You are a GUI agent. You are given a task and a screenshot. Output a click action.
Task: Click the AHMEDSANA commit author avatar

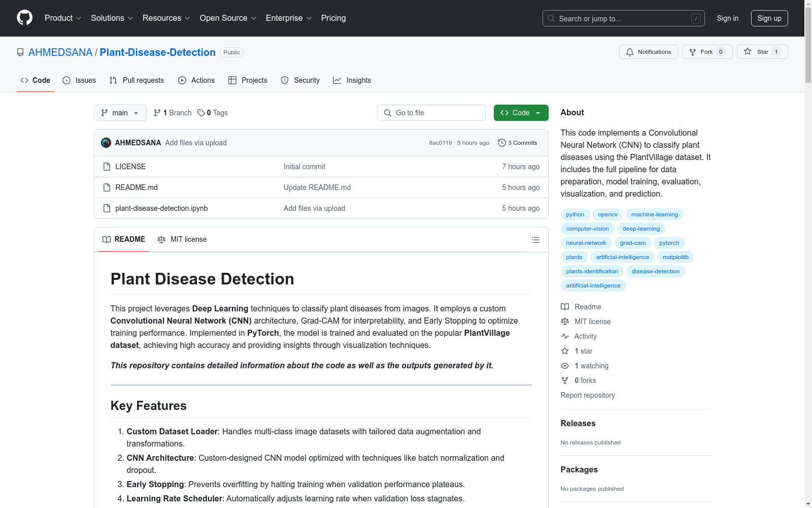coord(106,143)
